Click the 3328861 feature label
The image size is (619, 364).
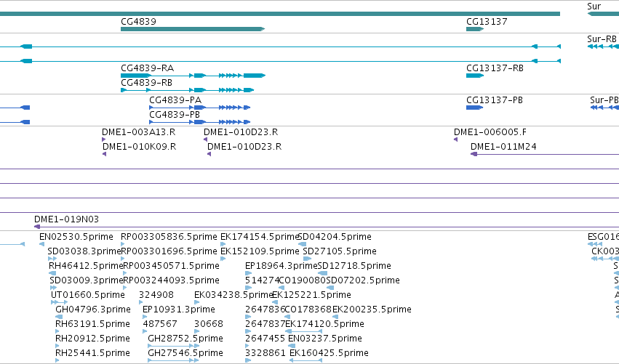[265, 353]
